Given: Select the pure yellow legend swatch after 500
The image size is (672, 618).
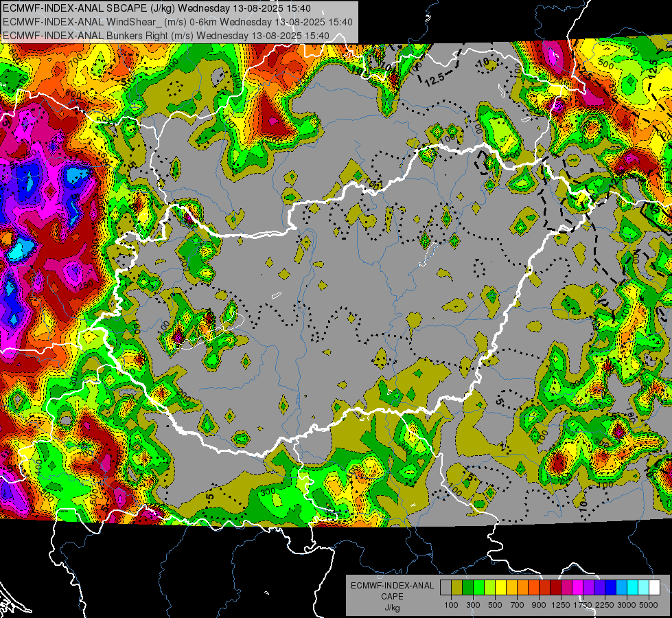Looking at the screenshot, I should [500, 587].
